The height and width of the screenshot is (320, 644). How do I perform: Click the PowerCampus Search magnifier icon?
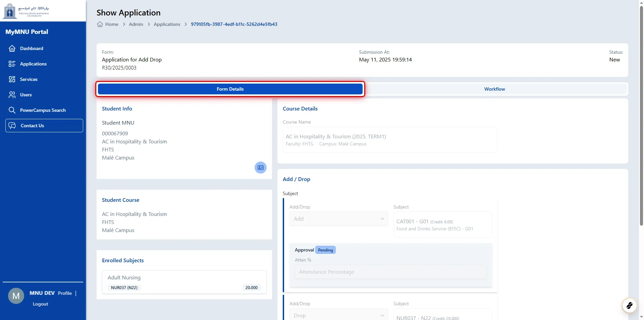pos(12,110)
